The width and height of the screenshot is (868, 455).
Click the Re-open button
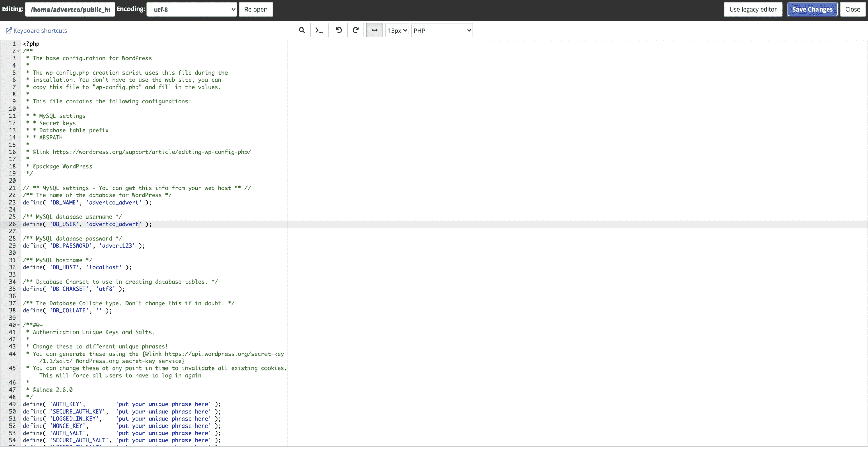(x=256, y=10)
